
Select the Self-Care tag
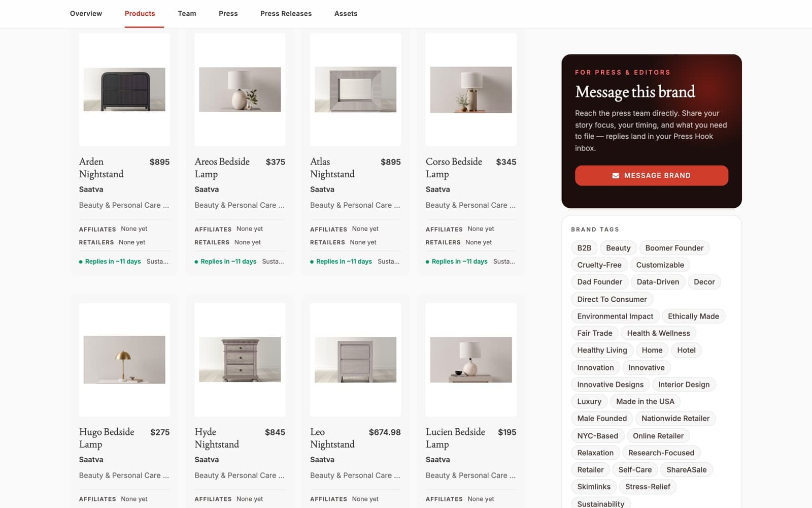coord(635,470)
